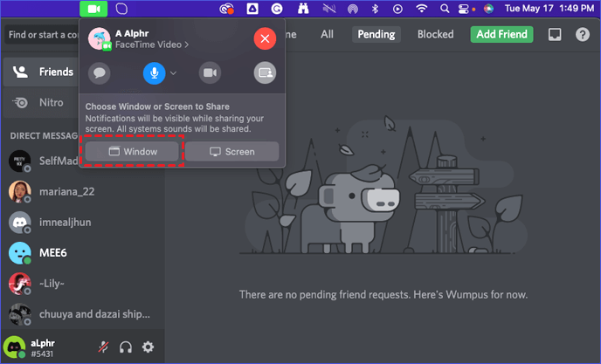Click the green FaceTime camera menu bar icon
This screenshot has height=364, width=601.
click(93, 9)
